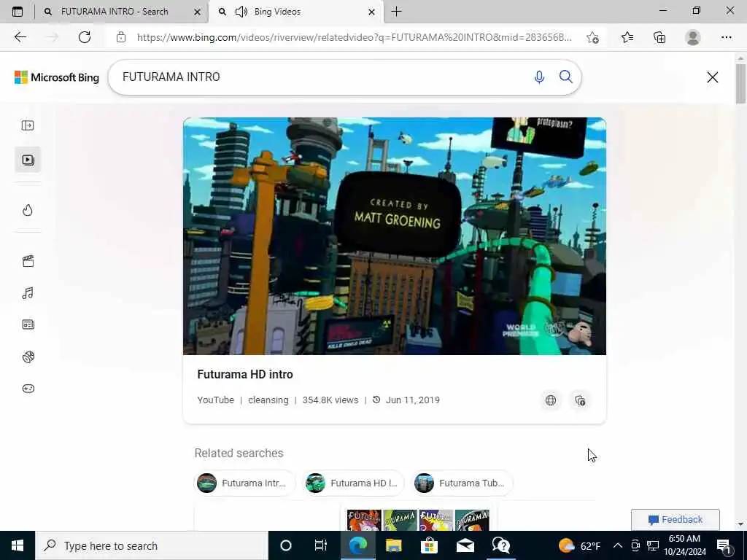Start voice search with the microphone

539,77
